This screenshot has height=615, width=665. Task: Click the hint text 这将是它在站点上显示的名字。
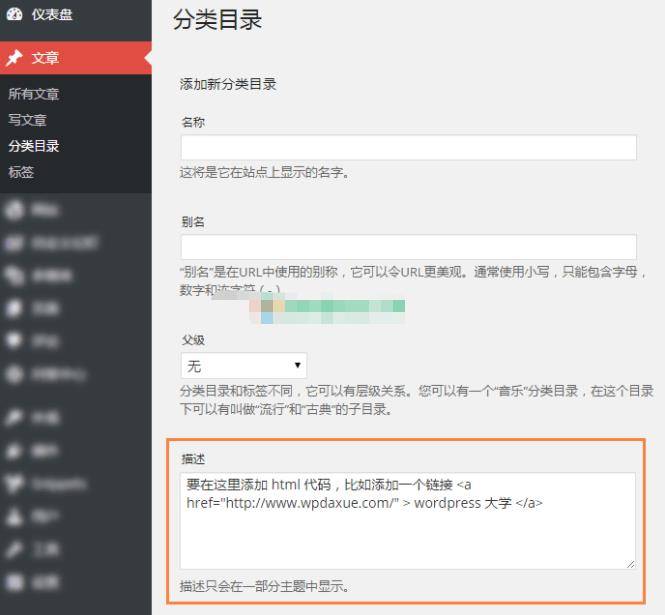(264, 172)
